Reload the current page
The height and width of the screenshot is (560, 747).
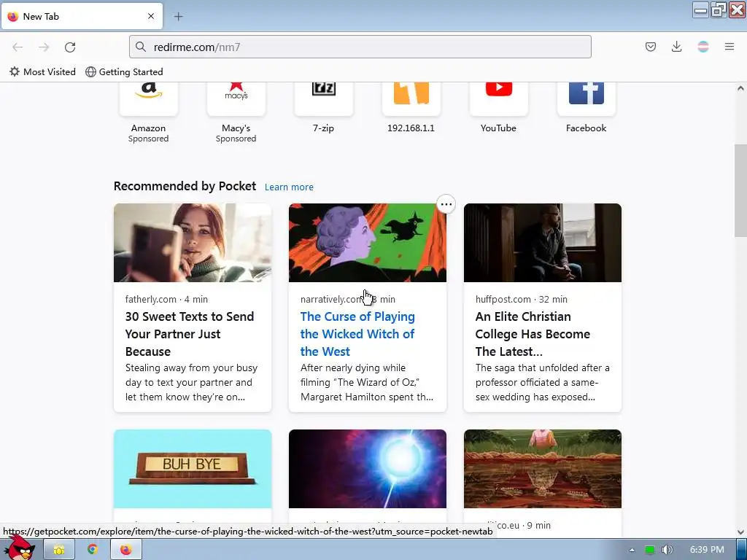pos(70,47)
